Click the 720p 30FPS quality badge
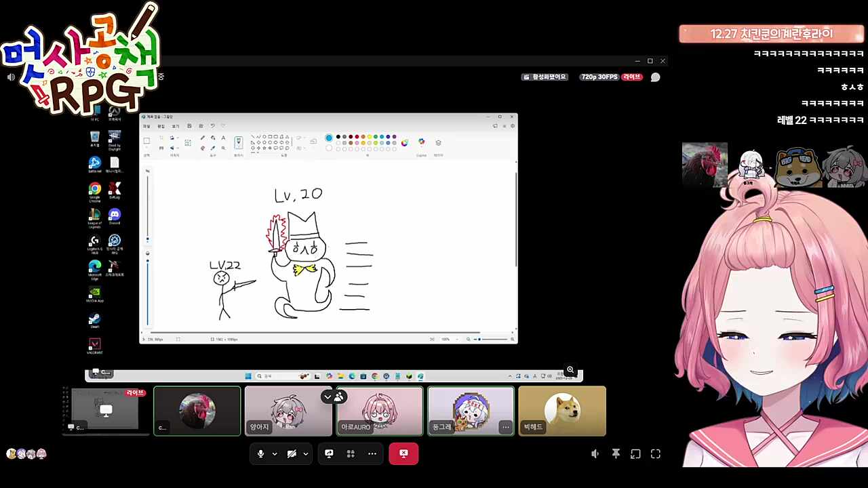The image size is (868, 488). (x=599, y=77)
